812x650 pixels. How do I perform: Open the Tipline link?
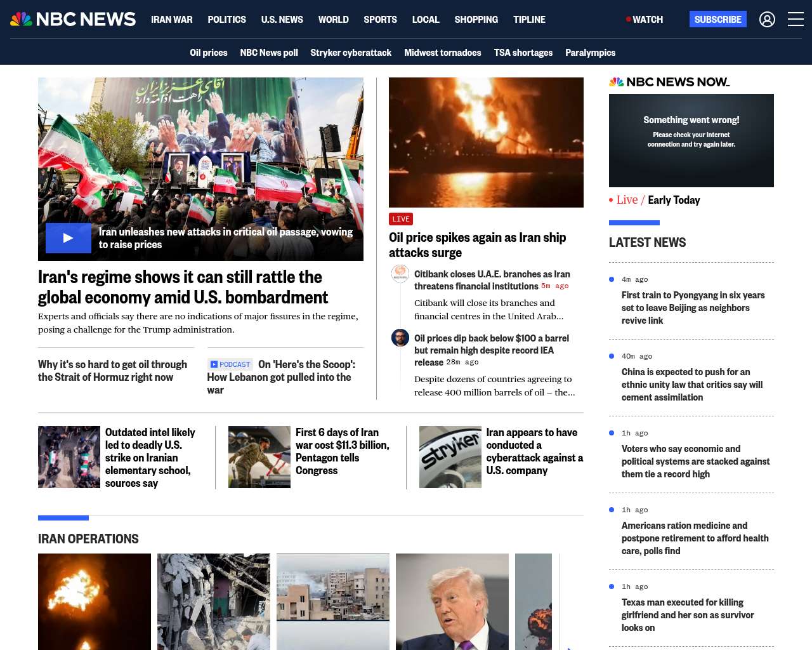530,20
